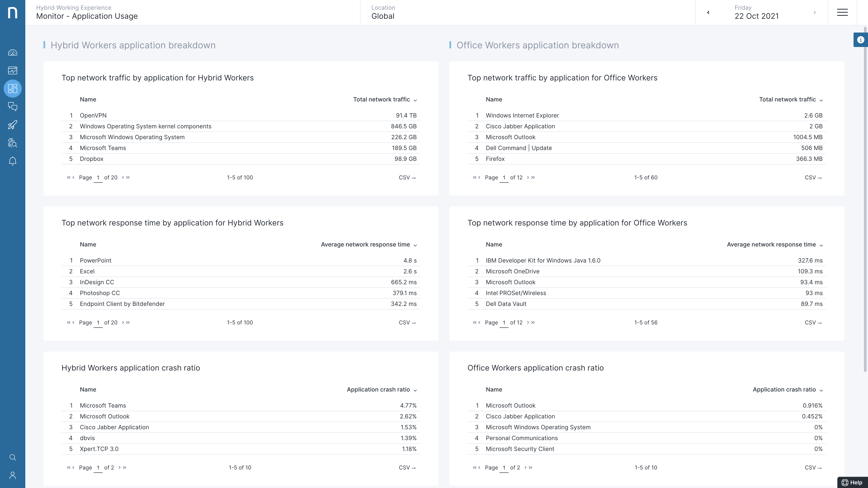Click the Nexthink logo icon
Image resolution: width=868 pixels, height=488 pixels.
coord(12,12)
